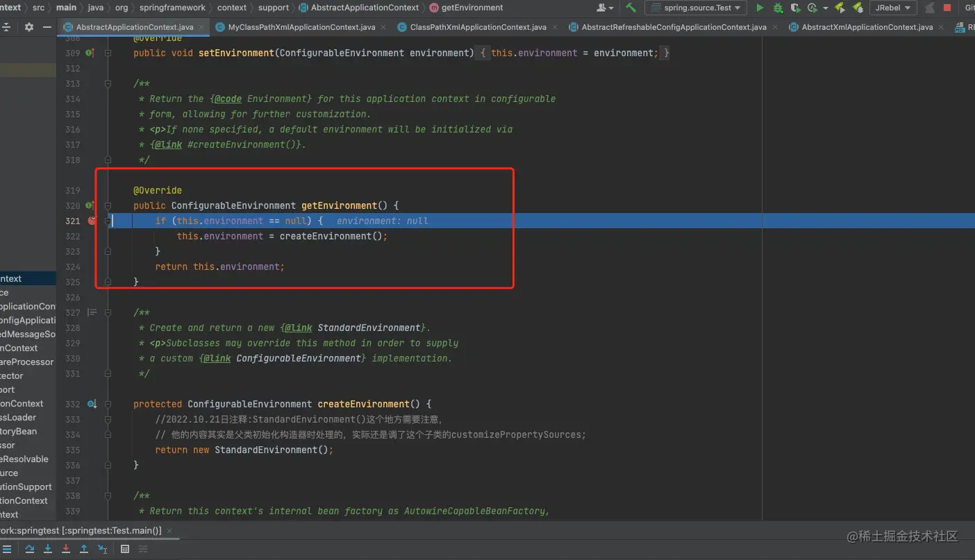Click 'eResolvable' row in project tree
Viewport: 975px width, 560px height.
tap(28, 459)
